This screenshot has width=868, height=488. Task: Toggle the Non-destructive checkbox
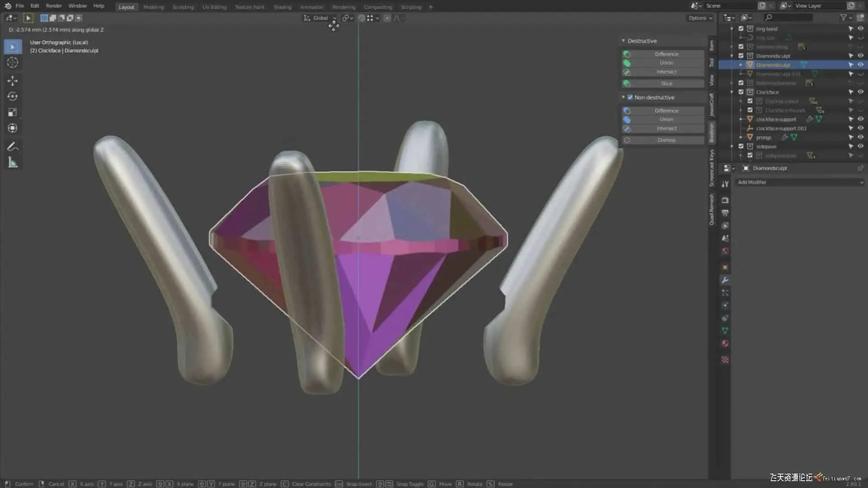tap(630, 98)
